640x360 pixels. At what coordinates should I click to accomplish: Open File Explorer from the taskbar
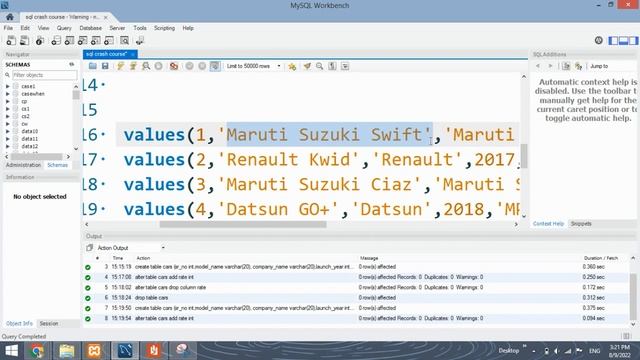click(66, 351)
